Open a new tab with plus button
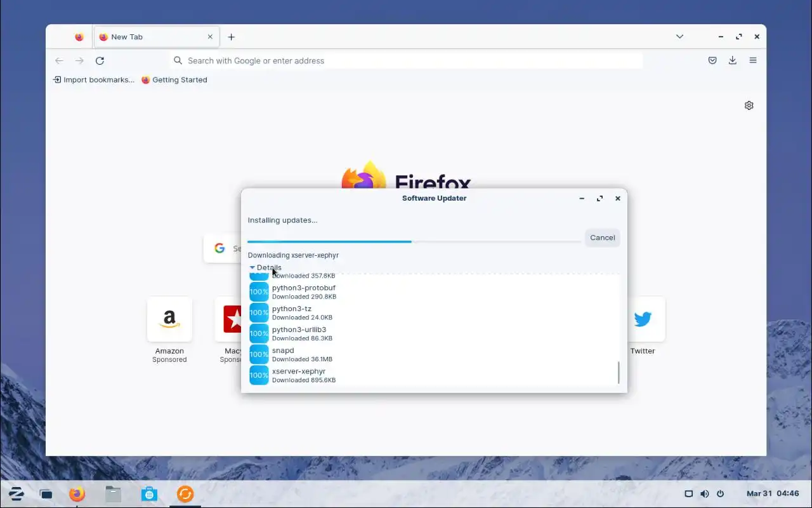812x508 pixels. [232, 37]
